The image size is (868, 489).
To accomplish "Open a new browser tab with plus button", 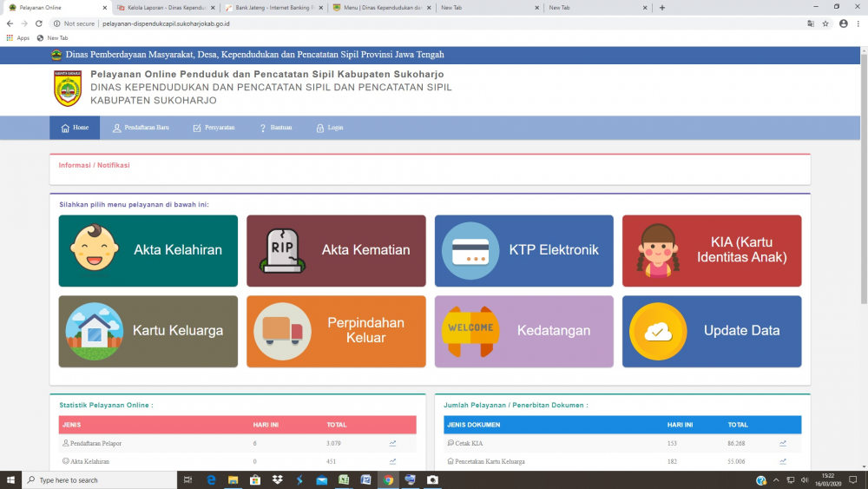I will coord(662,8).
